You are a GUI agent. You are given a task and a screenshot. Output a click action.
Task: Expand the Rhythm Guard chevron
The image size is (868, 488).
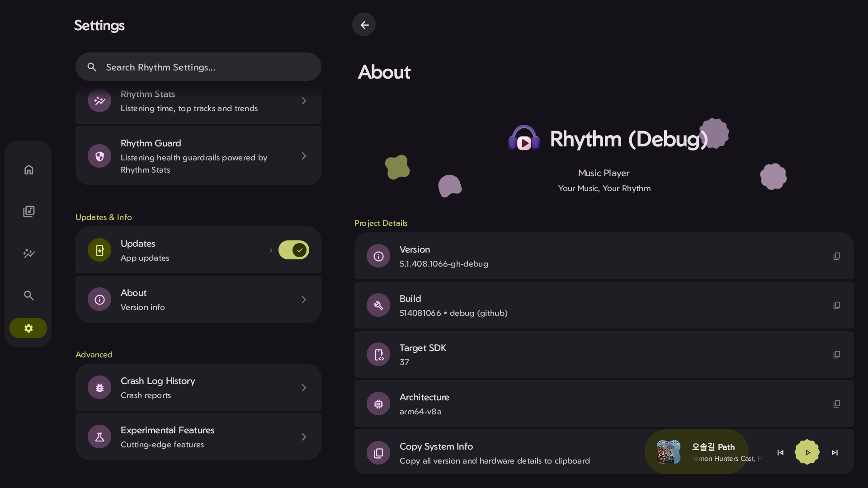pos(304,156)
